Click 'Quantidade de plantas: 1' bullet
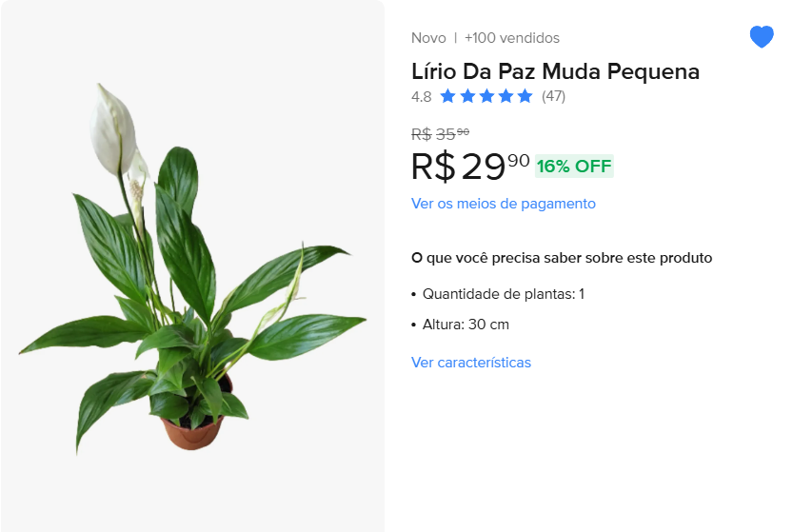The image size is (793, 532). click(503, 294)
